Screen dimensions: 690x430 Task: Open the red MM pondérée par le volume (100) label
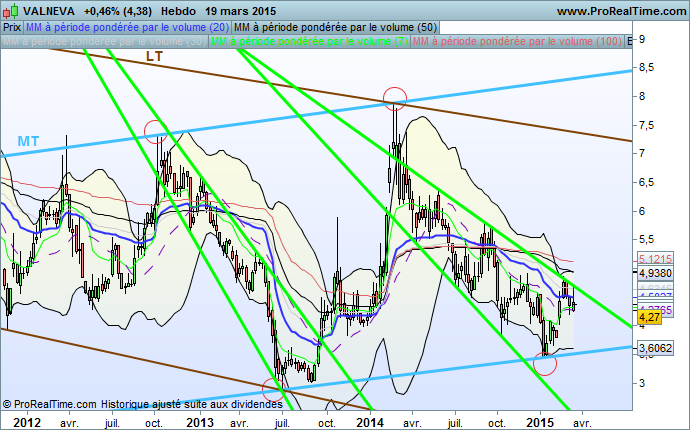tap(518, 41)
